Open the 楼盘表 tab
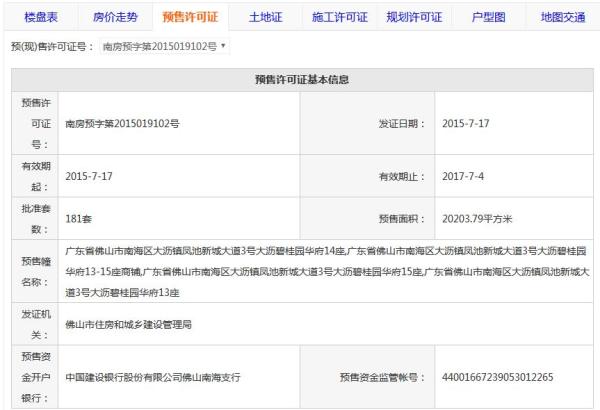 [x=41, y=17]
